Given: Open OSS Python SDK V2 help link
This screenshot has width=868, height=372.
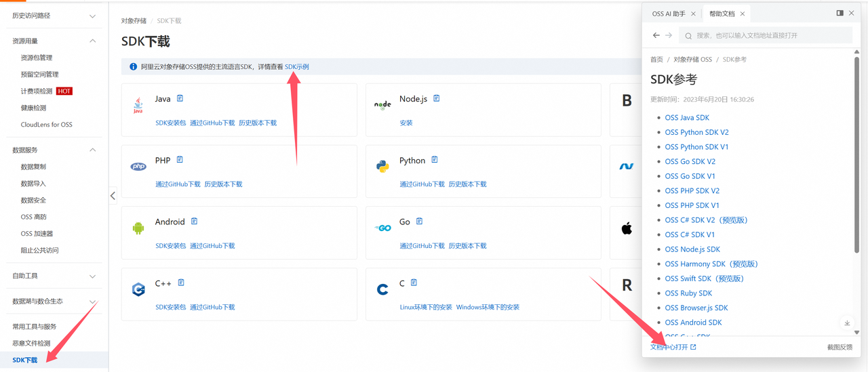Looking at the screenshot, I should pos(696,132).
